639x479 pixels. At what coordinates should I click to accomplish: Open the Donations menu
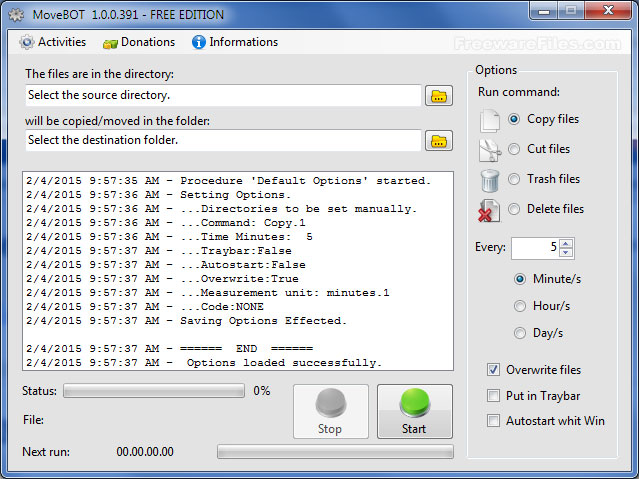coord(139,42)
